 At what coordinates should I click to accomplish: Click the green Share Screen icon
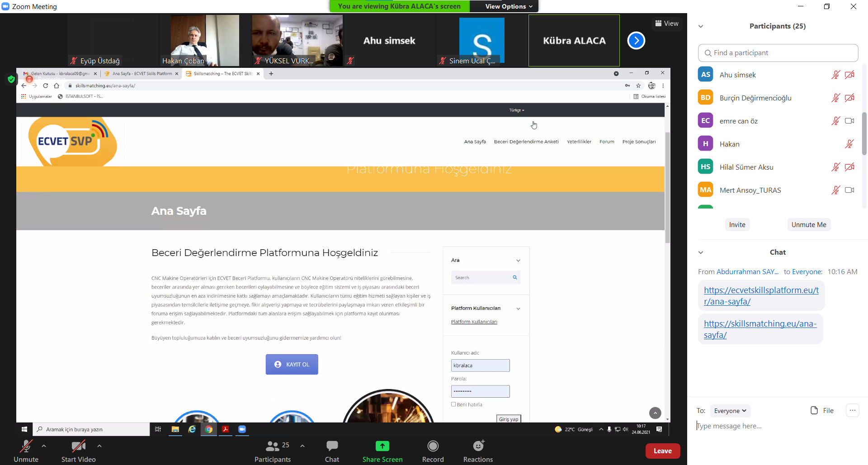(382, 446)
